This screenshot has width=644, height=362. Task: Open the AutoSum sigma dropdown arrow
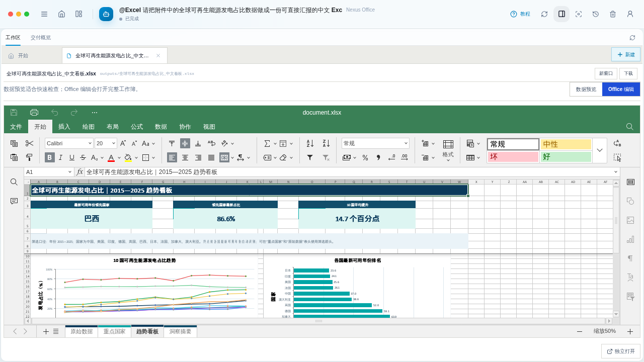274,143
